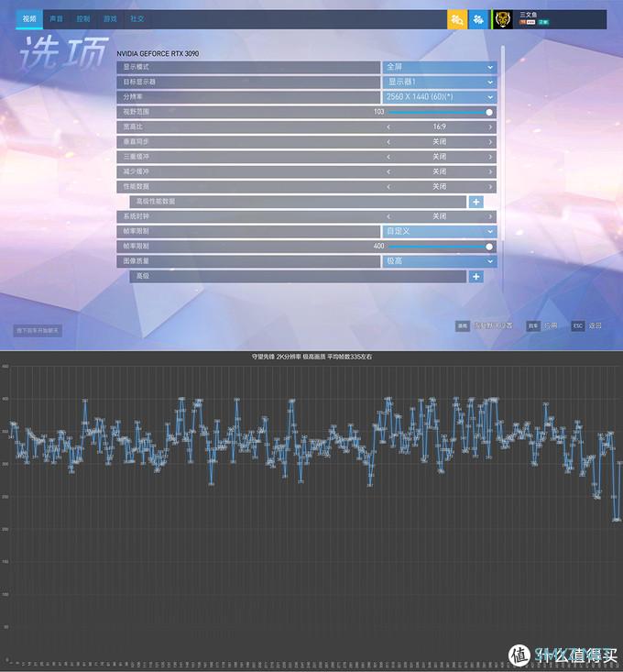Click the 16:9 aspect ratio value
The image size is (623, 672).
[x=440, y=127]
